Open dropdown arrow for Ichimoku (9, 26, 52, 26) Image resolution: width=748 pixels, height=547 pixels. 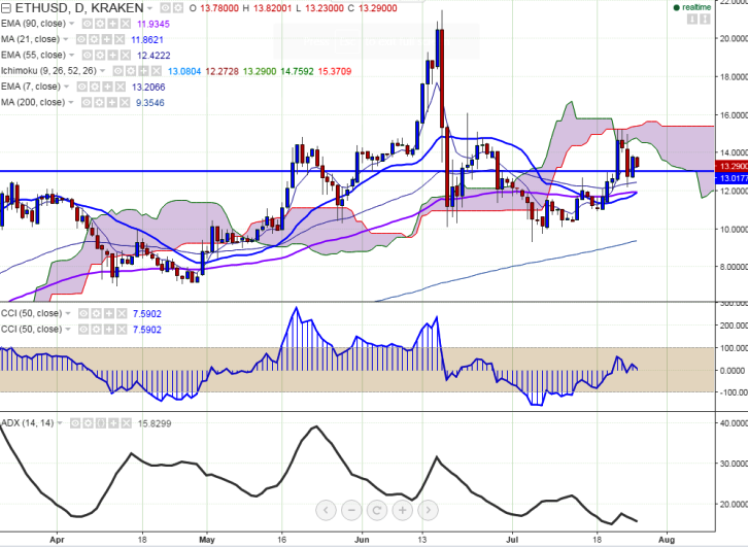pos(103,71)
